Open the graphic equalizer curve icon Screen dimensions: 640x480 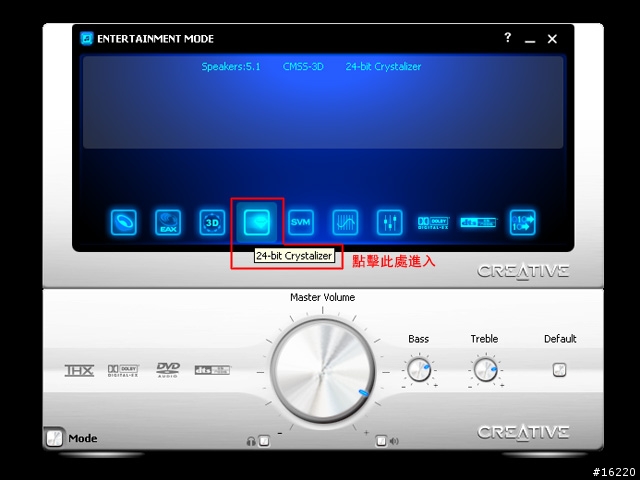coord(345,222)
